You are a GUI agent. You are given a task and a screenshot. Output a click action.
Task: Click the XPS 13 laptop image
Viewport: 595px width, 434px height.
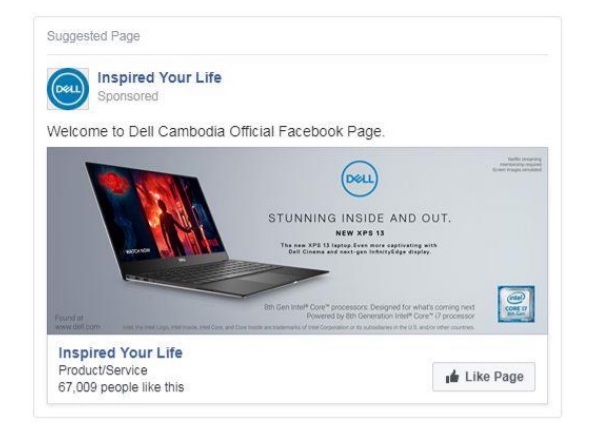tap(205, 230)
